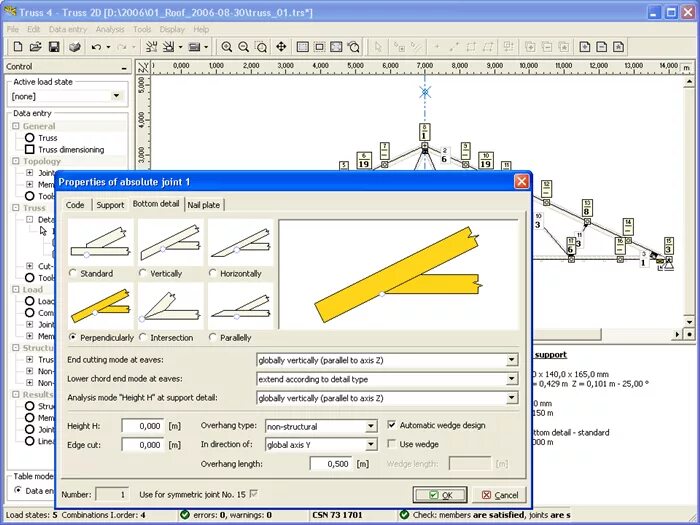This screenshot has width=700, height=525.
Task: Collapse the Topology tree section
Action: pos(16,161)
